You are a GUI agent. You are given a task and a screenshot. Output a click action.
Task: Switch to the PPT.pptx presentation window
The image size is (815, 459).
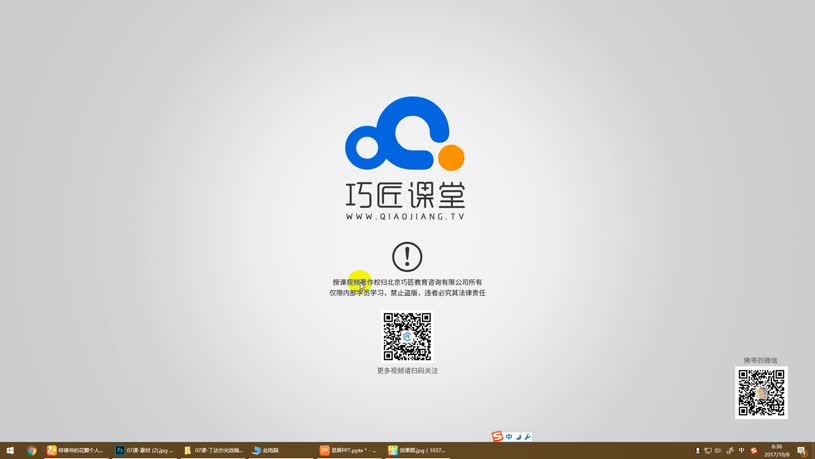point(349,451)
